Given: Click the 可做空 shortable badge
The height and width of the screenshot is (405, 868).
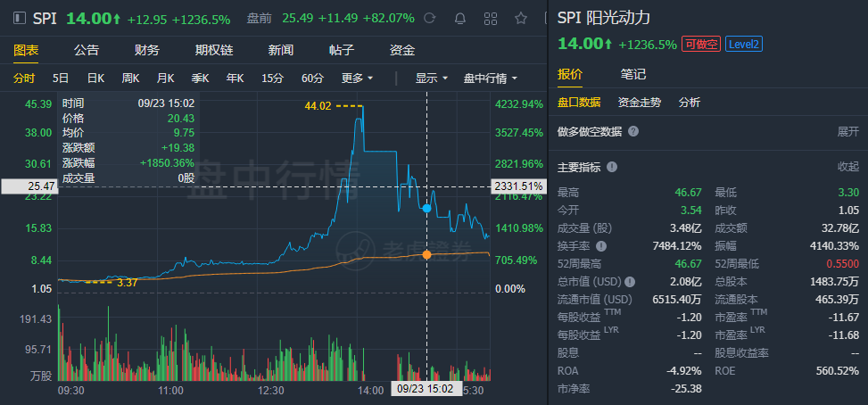Looking at the screenshot, I should click(x=701, y=45).
